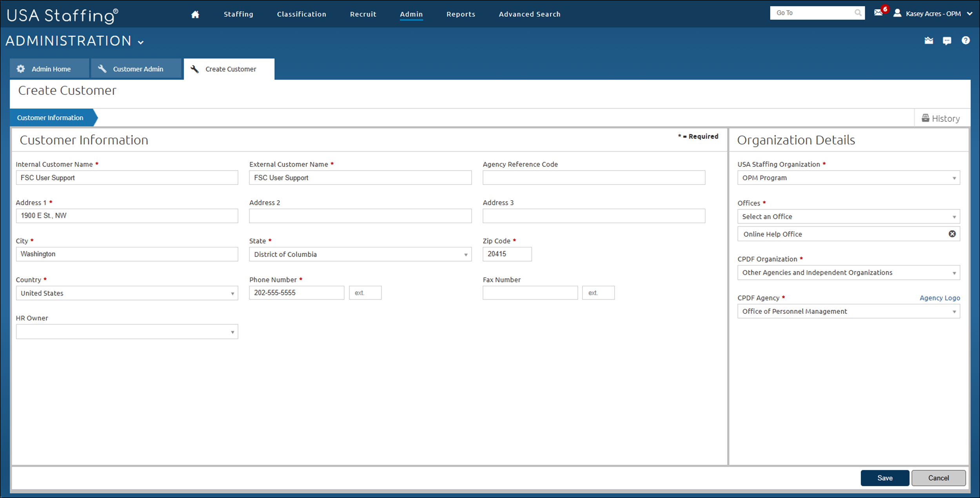Open the Classification menu

pyautogui.click(x=301, y=14)
